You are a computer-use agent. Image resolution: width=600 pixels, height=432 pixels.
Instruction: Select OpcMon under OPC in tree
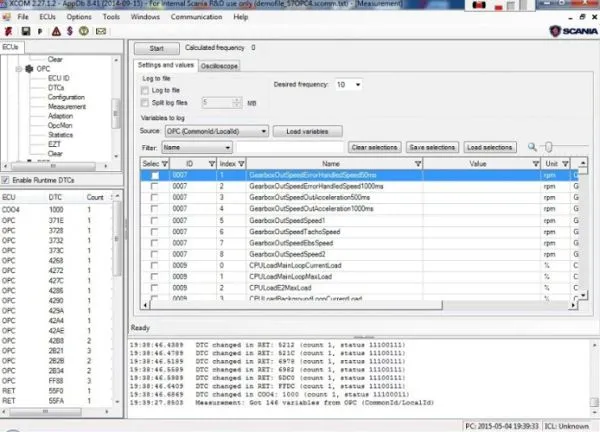pyautogui.click(x=60, y=125)
